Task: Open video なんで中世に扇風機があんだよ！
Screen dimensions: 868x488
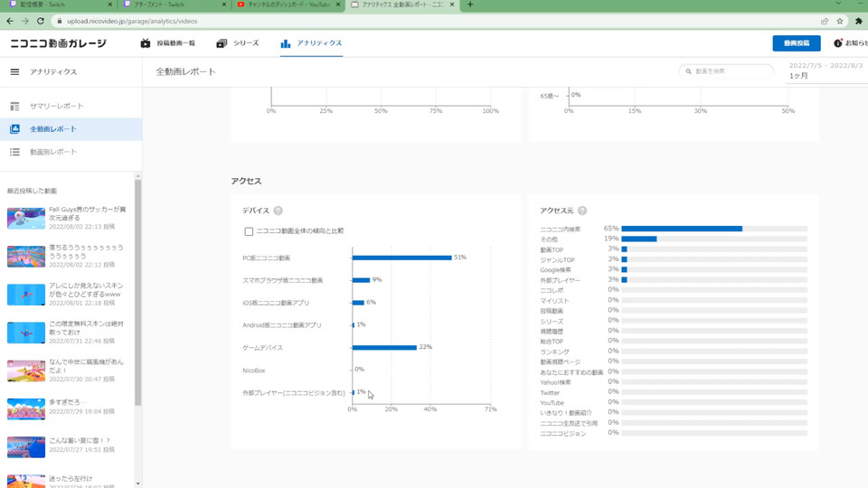Action: [x=86, y=366]
